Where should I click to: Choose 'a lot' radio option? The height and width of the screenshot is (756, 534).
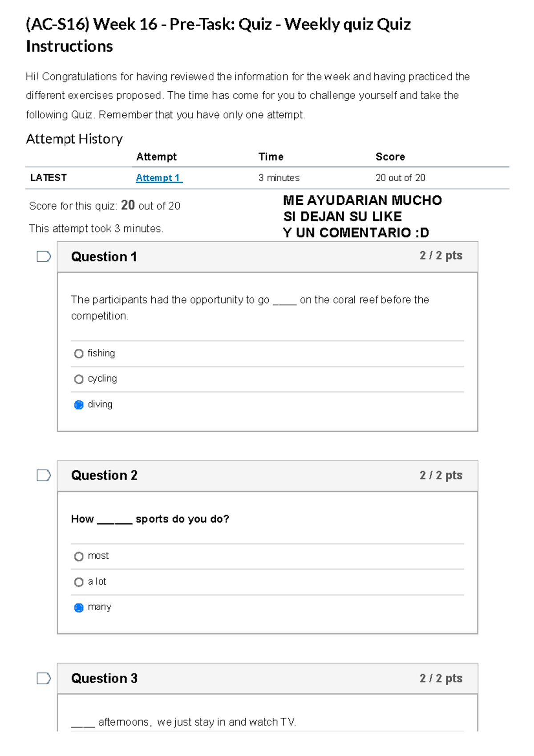point(79,582)
